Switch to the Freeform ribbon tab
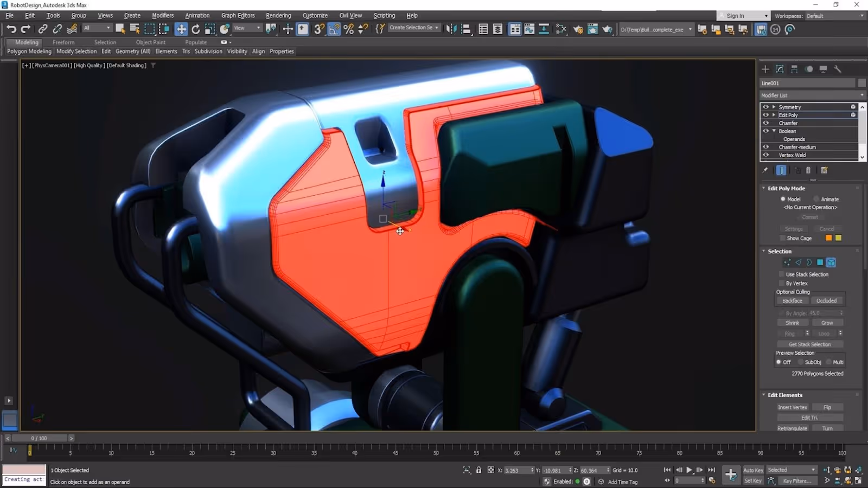Viewport: 868px width, 488px height. (63, 42)
